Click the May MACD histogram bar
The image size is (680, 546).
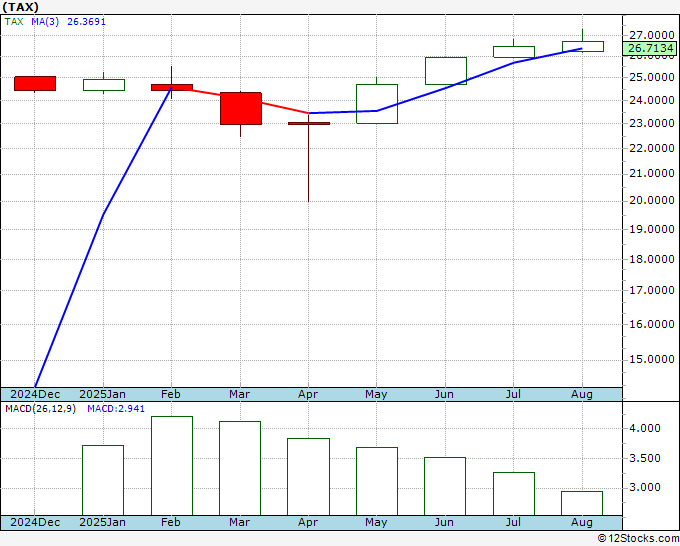click(x=377, y=481)
